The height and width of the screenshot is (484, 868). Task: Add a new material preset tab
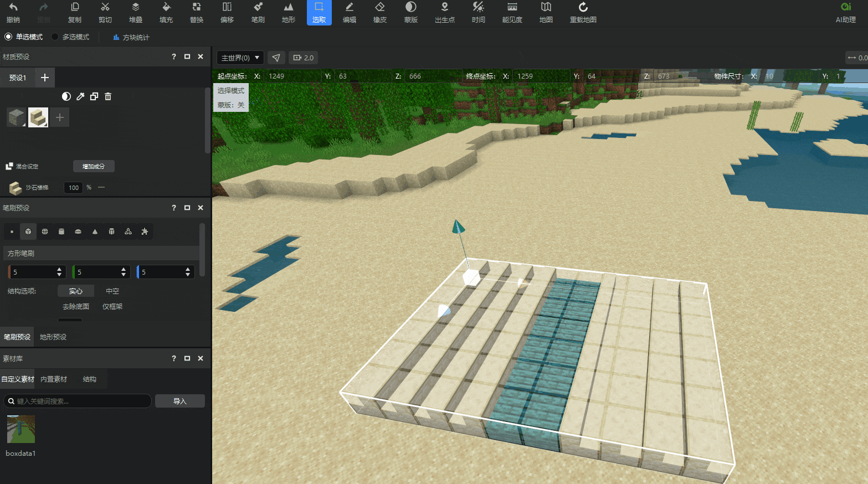point(45,78)
